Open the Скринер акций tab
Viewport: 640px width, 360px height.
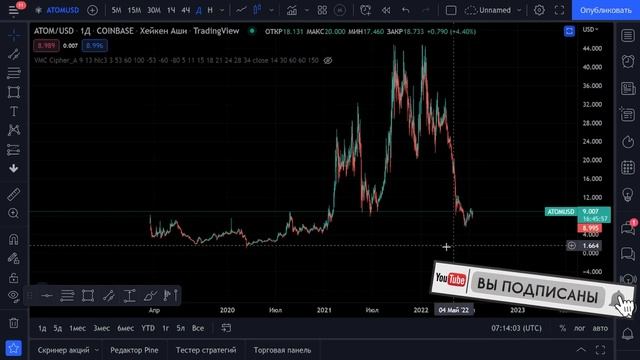click(64, 350)
